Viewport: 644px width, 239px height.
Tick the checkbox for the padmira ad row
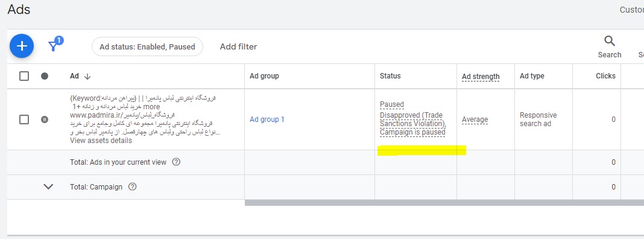[24, 119]
